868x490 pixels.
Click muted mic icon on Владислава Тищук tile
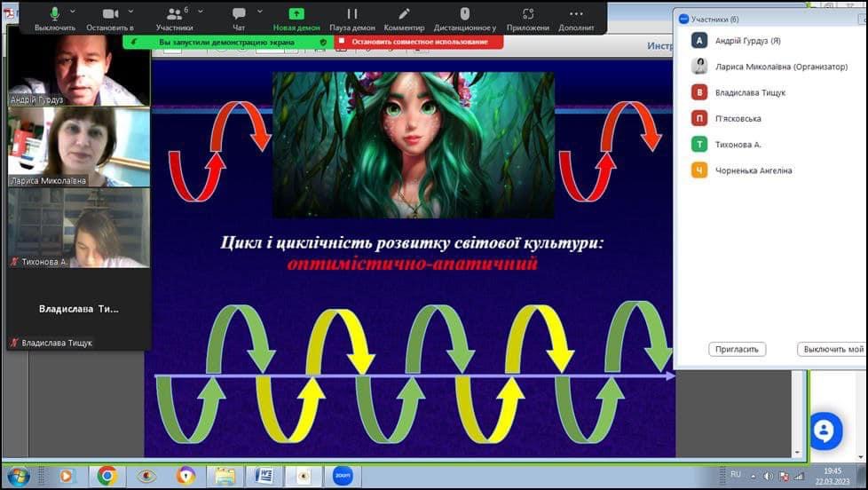click(x=14, y=343)
